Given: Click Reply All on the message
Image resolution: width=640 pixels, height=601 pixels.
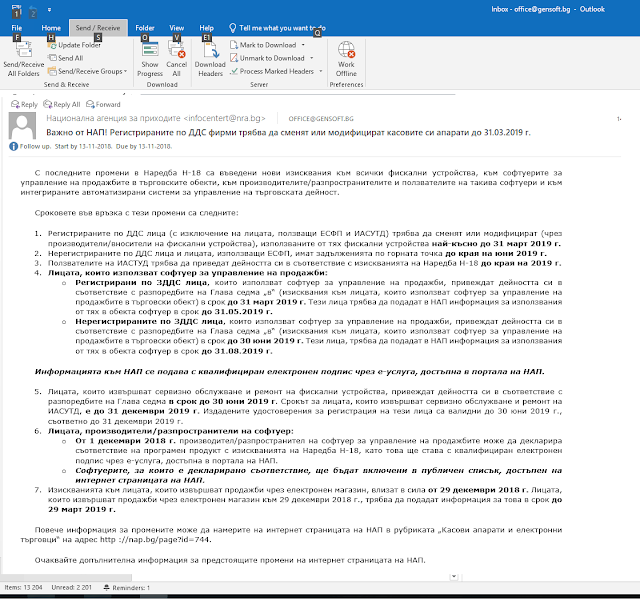Looking at the screenshot, I should [62, 104].
